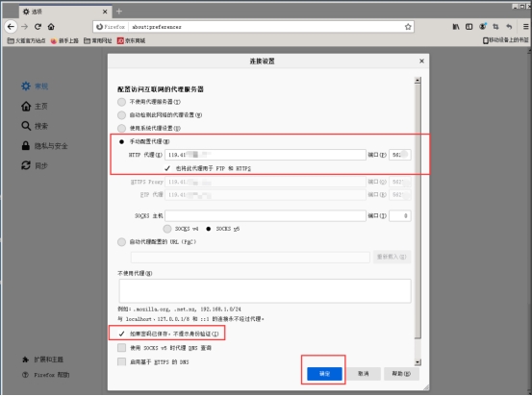
Task: Go to the home page icon
Action: pyautogui.click(x=51, y=27)
